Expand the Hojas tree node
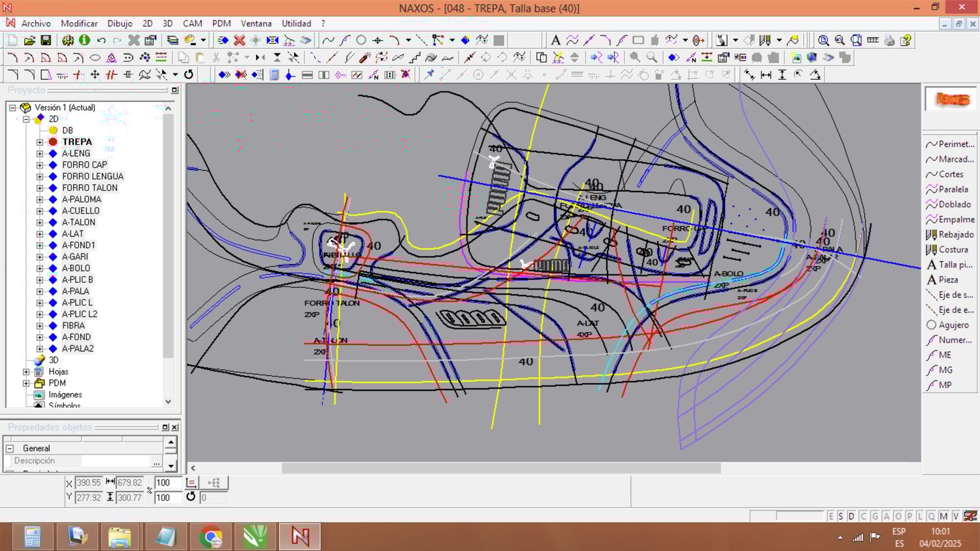Screen dimensions: 980x551 (x=26, y=372)
